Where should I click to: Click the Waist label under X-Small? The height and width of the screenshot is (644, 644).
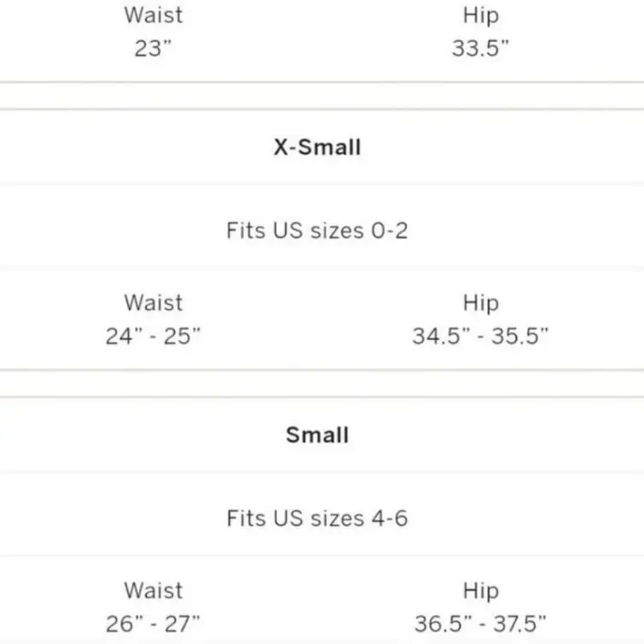pos(153,303)
